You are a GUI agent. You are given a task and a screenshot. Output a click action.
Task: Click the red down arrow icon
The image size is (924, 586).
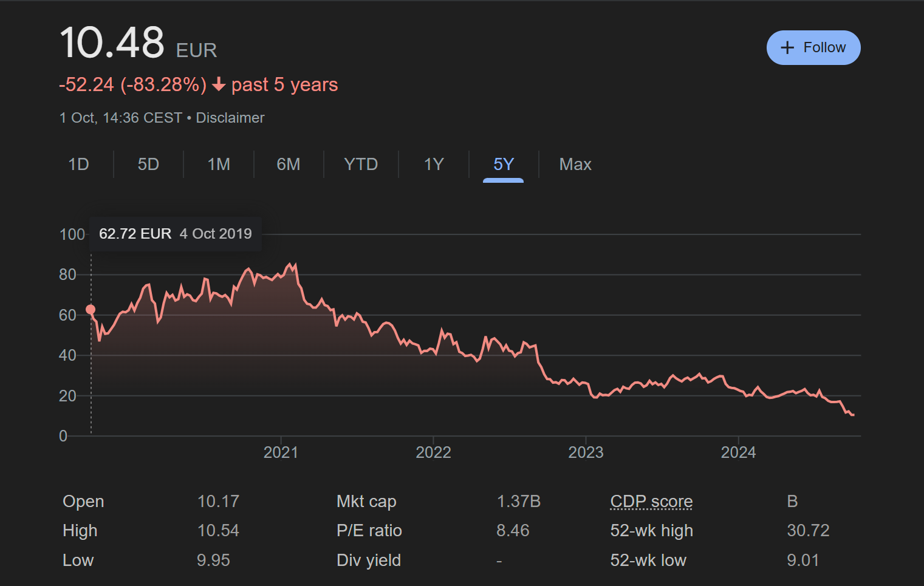pos(219,85)
